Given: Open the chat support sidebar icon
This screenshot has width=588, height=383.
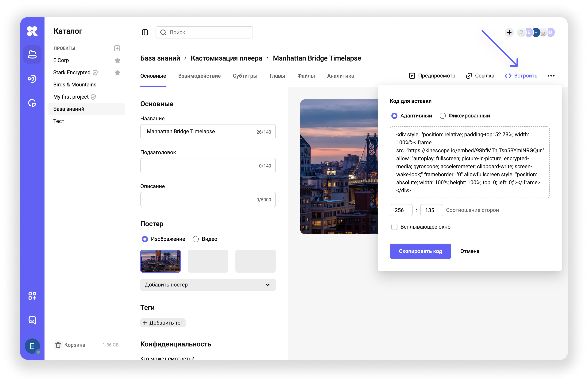Looking at the screenshot, I should [32, 320].
